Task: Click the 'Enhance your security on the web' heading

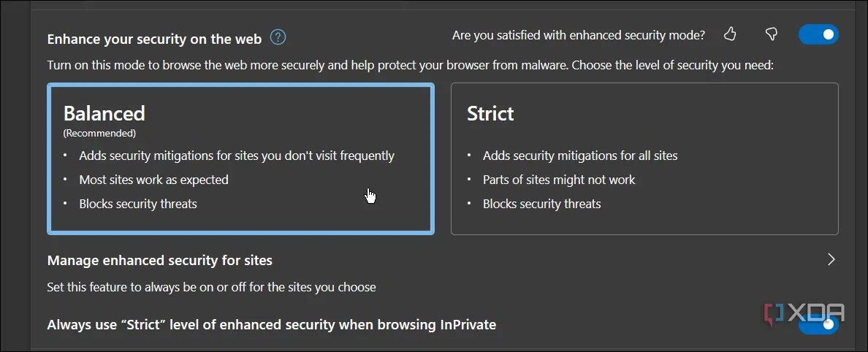Action: (154, 39)
